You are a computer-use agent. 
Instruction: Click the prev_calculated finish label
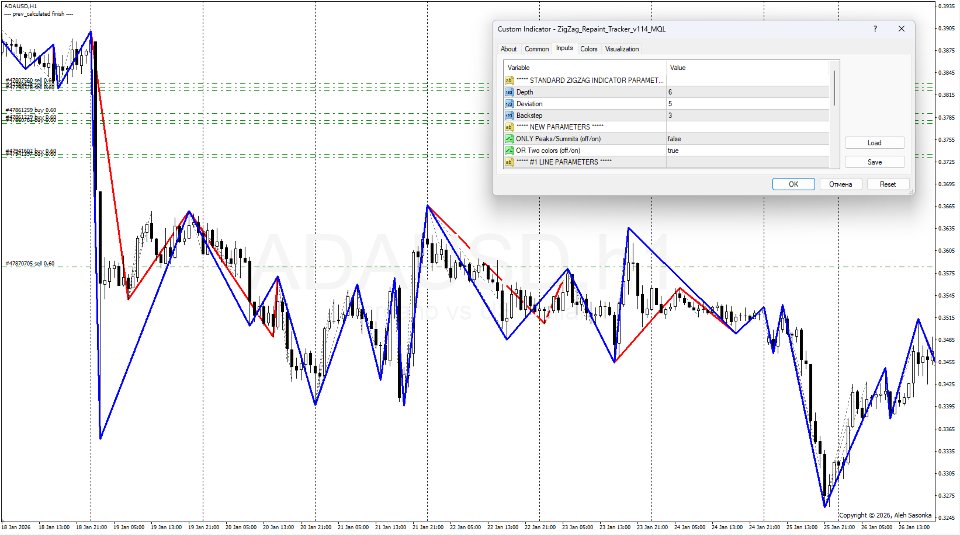[x=38, y=13]
